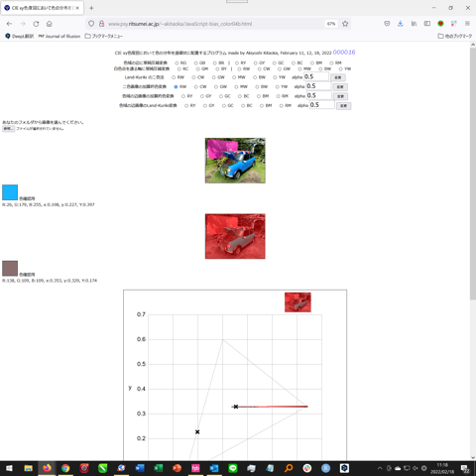Click the alpha field in Land-Kuriki two-color row
Image resolution: width=476 pixels, height=476 pixels.
[316, 76]
